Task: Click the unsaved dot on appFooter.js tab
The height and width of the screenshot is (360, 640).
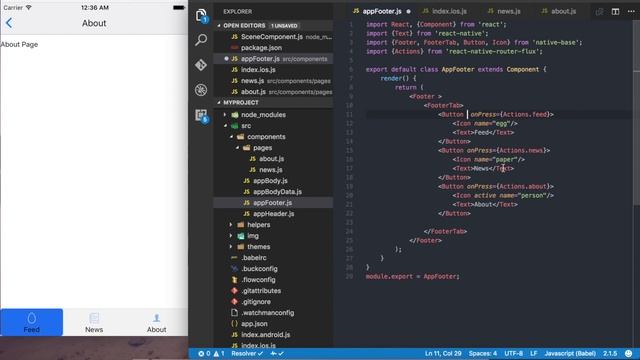Action: pyautogui.click(x=408, y=11)
